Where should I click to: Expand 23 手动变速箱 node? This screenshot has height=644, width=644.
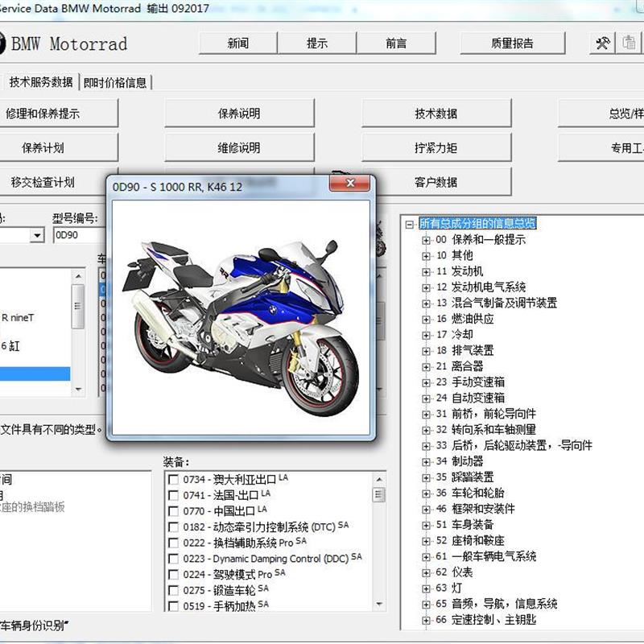tap(426, 383)
